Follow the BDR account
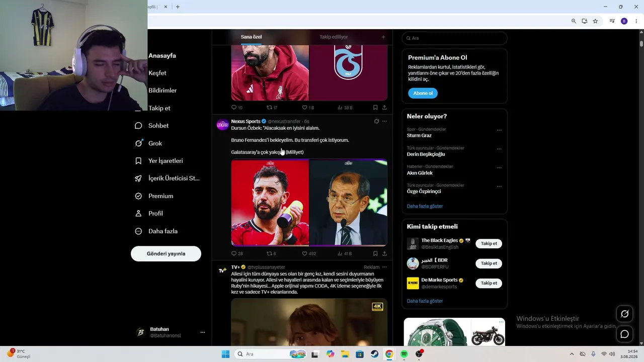 (489, 263)
